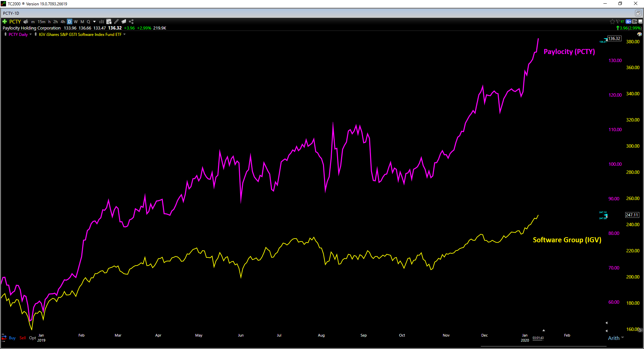Click the Paylocity Holding Corporation name
644x349 pixels.
click(32, 28)
